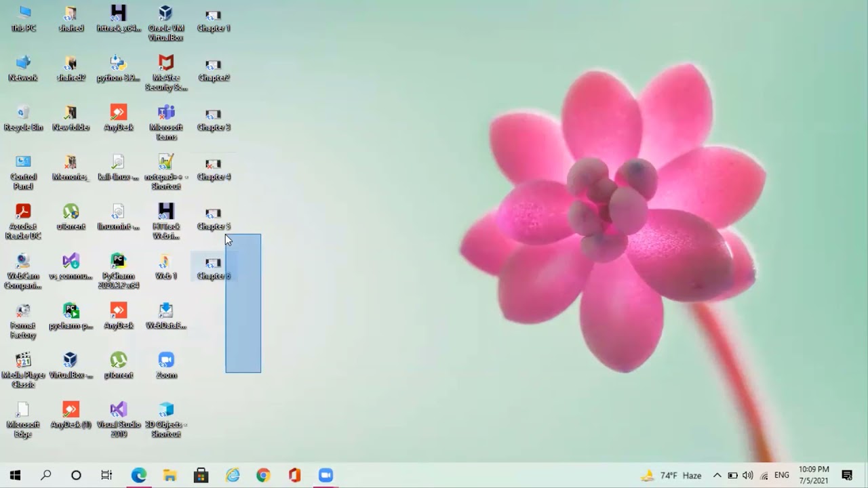
Task: Open the Action Center notifications icon
Action: click(847, 475)
